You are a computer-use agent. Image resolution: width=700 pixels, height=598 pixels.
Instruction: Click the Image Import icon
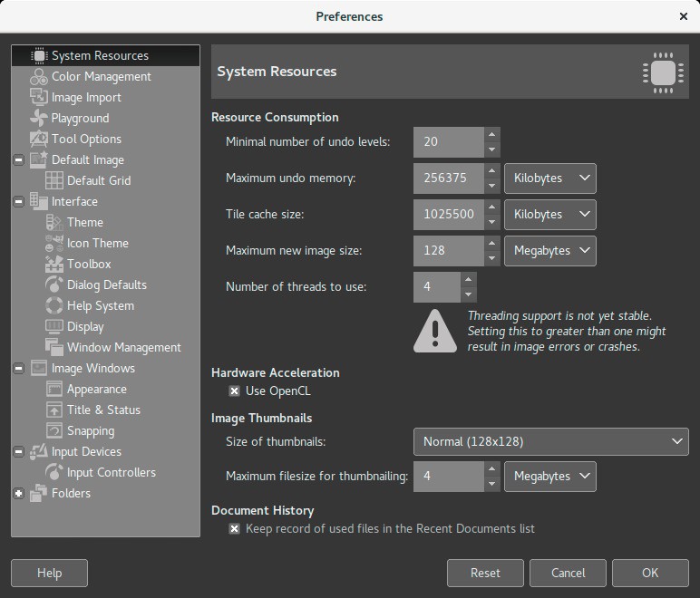coord(38,98)
